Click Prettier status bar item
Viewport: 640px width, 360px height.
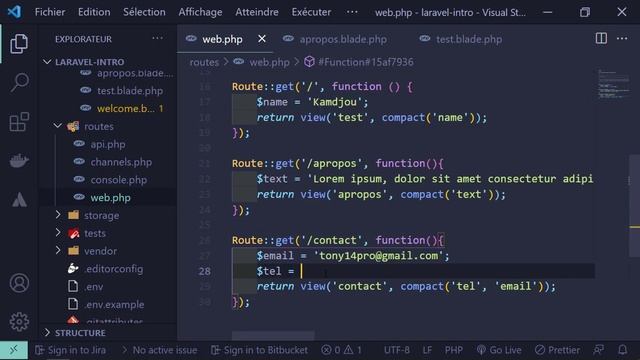tap(558, 350)
